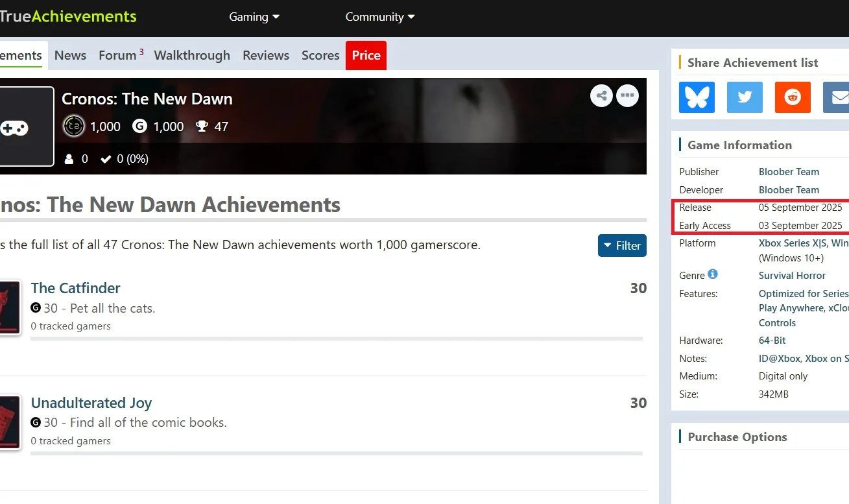The image size is (849, 504).
Task: Click the early access date 03 September 2025
Action: (x=800, y=226)
